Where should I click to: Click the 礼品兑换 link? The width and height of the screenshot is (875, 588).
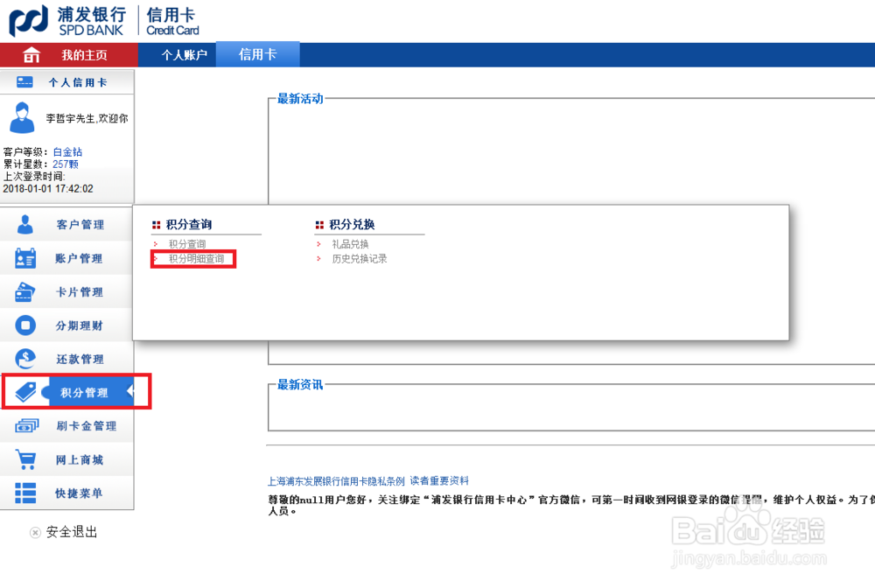point(350,244)
